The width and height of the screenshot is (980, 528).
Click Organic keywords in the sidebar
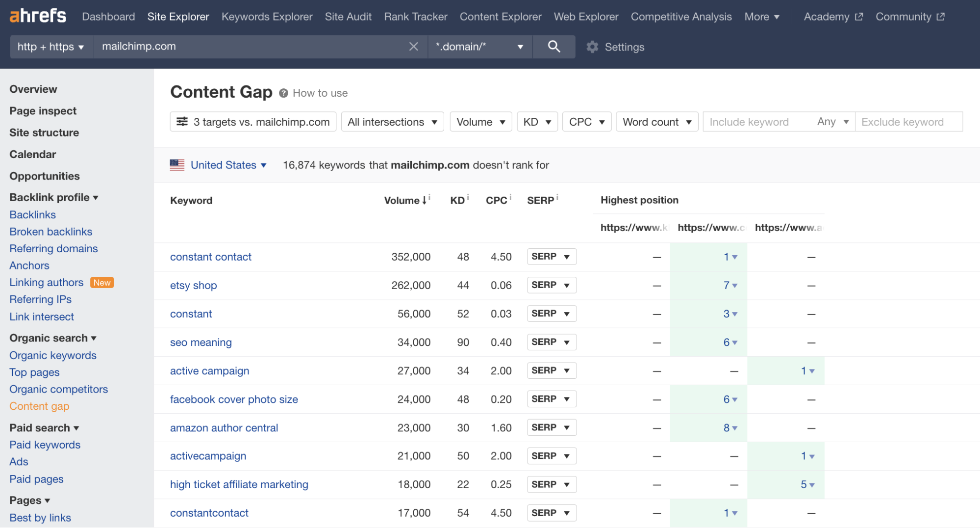52,355
